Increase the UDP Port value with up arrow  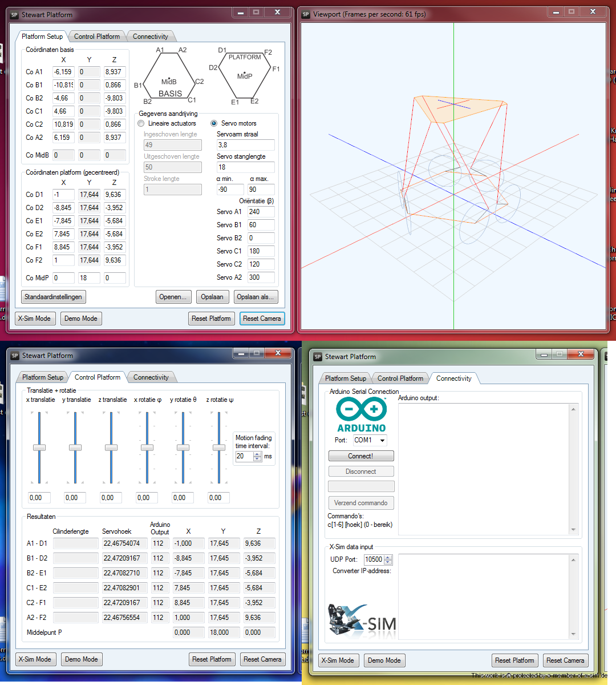(388, 557)
